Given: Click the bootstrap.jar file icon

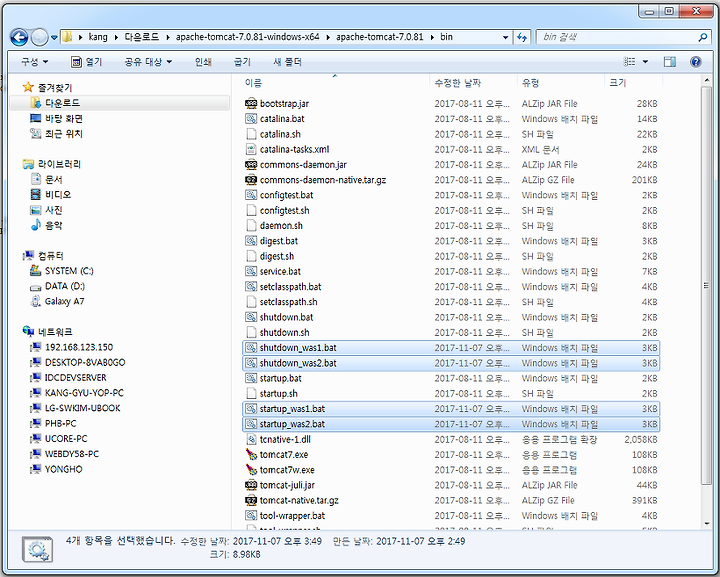Looking at the screenshot, I should pyautogui.click(x=251, y=103).
